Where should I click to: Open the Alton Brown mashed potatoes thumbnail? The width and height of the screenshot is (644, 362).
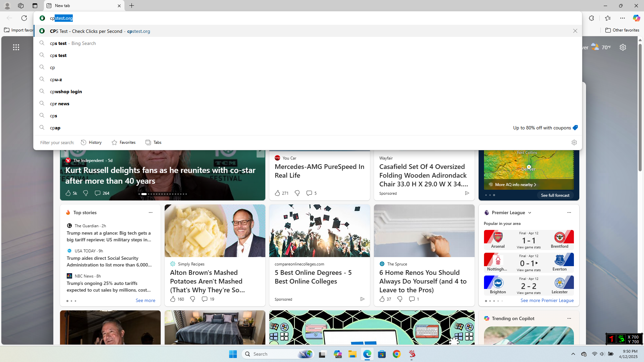[215, 231]
